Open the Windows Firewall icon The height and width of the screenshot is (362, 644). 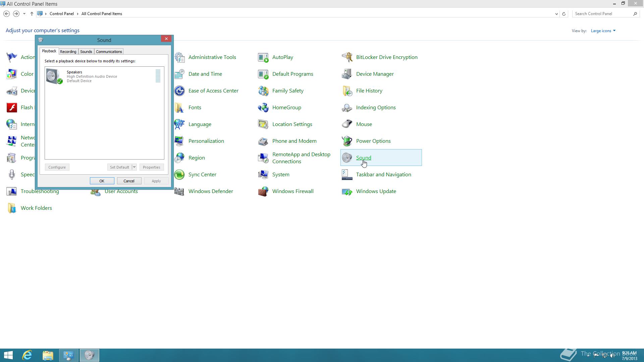pos(263,191)
